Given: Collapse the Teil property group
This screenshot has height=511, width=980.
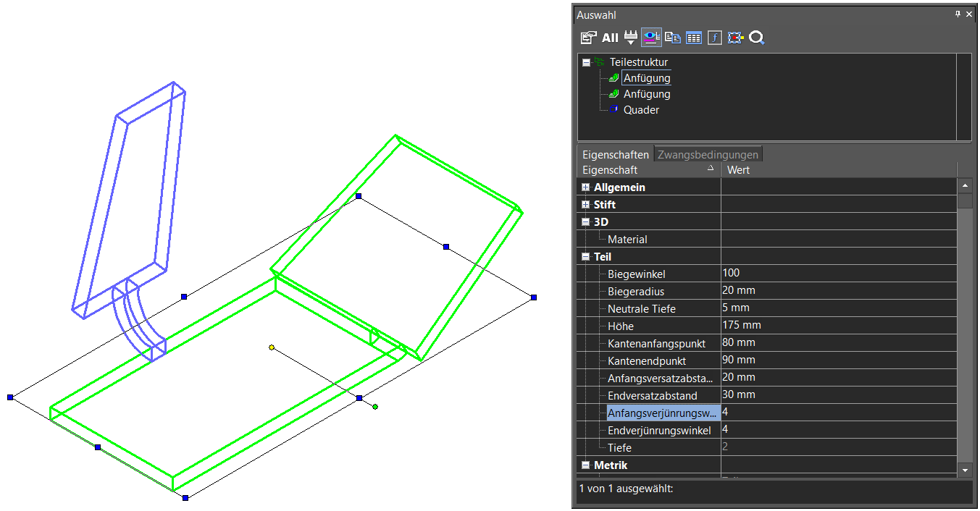Looking at the screenshot, I should point(586,257).
